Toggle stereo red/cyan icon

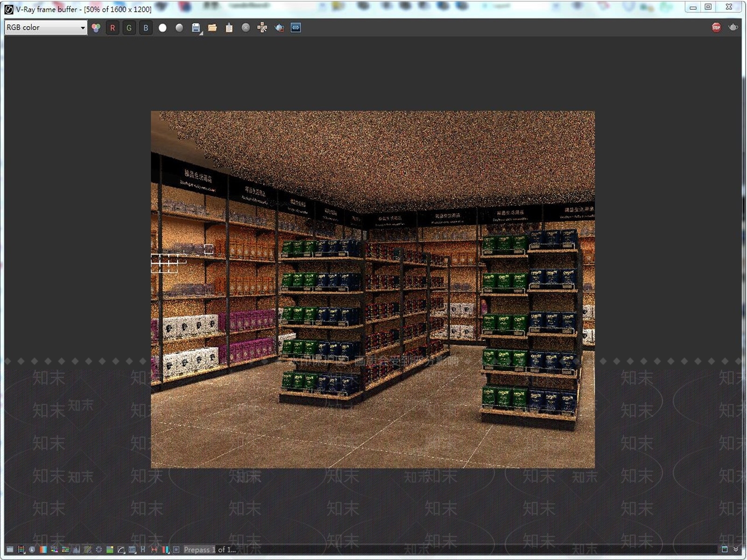click(x=165, y=549)
